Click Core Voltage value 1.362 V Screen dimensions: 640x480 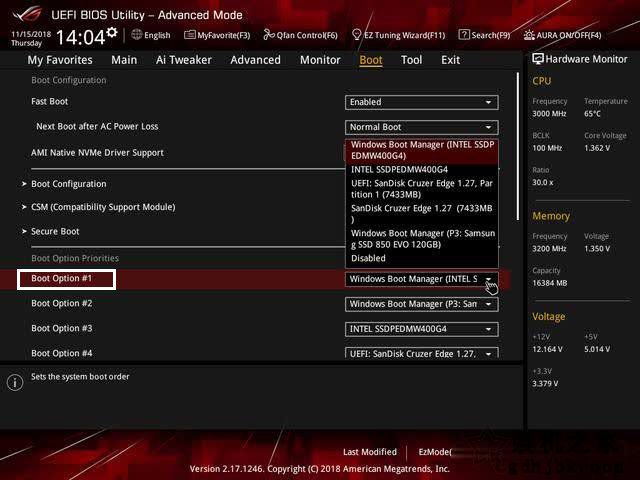[x=597, y=148]
